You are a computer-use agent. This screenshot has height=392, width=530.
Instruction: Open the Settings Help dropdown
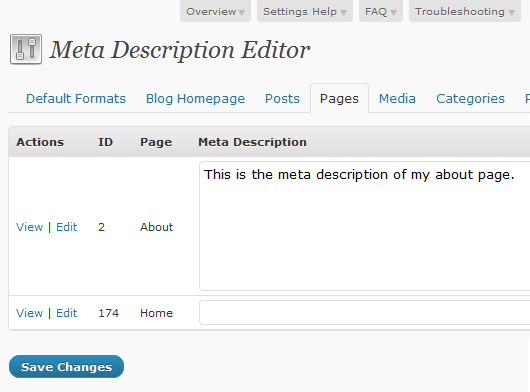tap(305, 11)
